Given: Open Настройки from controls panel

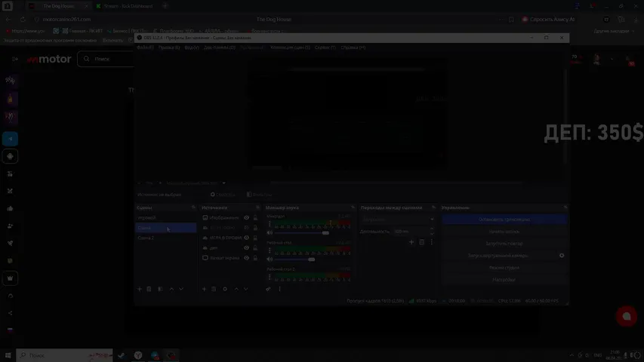Looking at the screenshot, I should pos(504,280).
